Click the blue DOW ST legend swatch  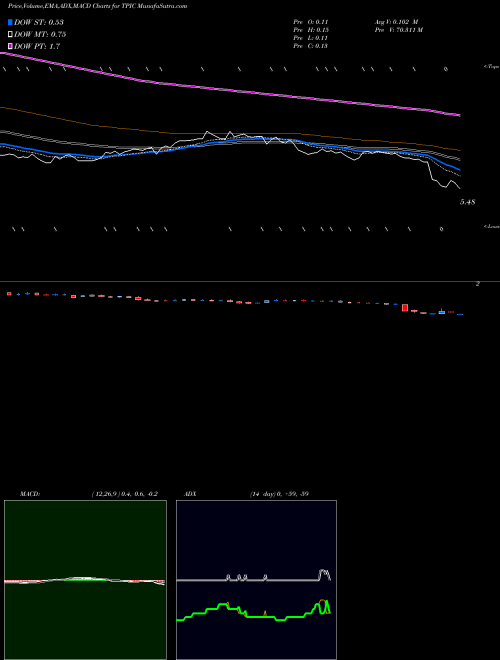10,22
